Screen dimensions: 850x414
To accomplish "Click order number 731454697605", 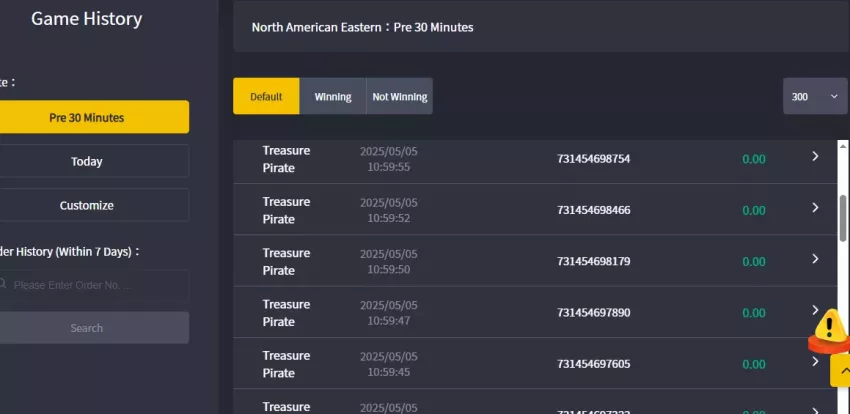I will (x=594, y=364).
